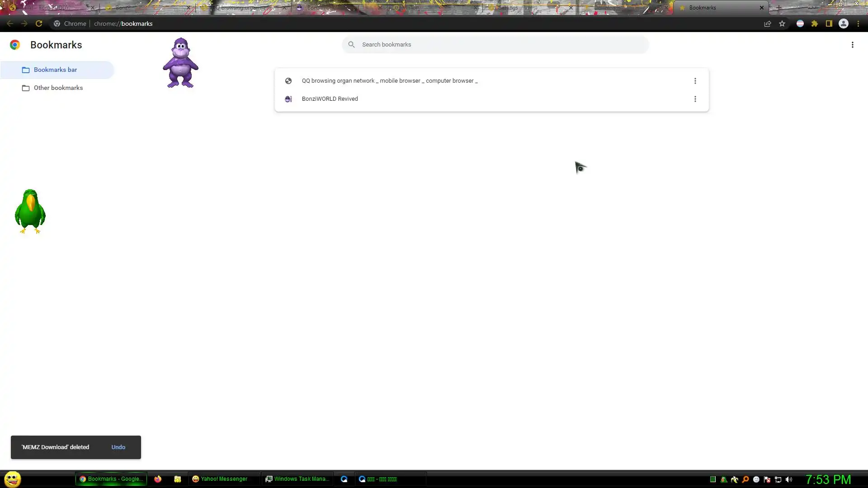This screenshot has height=488, width=868.
Task: Open the BonziWORLD Revived bookmark
Action: coord(330,99)
